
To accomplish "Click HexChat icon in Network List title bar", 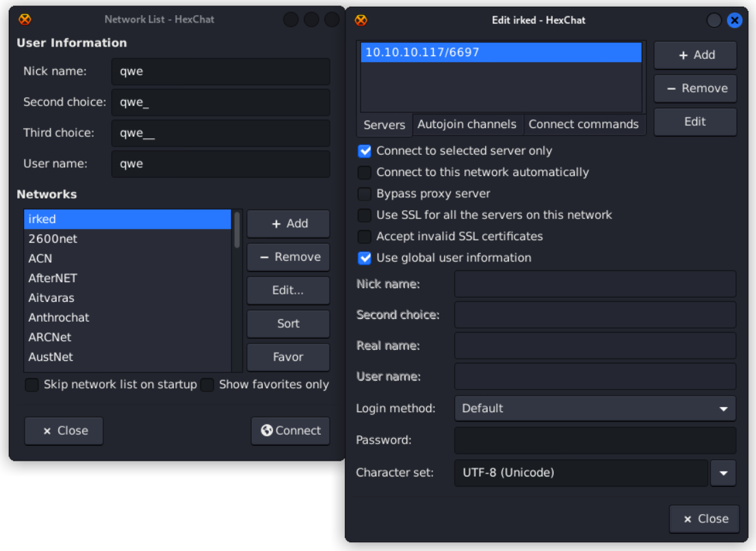I will pyautogui.click(x=25, y=19).
